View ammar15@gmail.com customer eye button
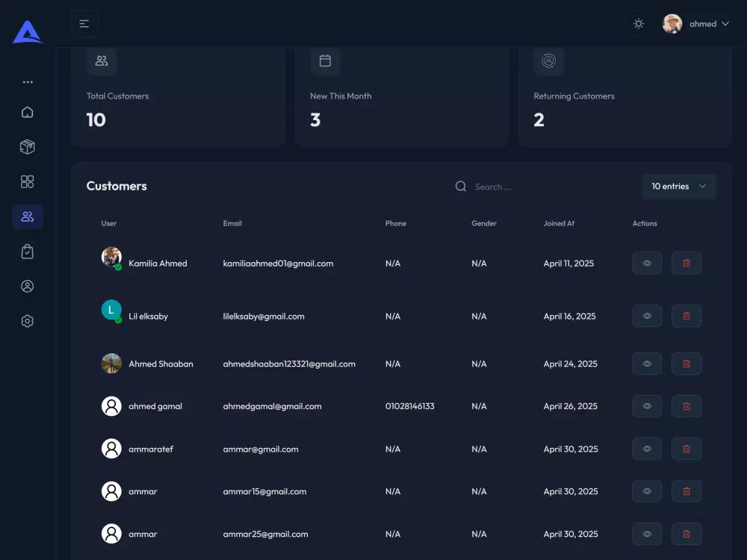Image resolution: width=747 pixels, height=560 pixels. pos(647,491)
